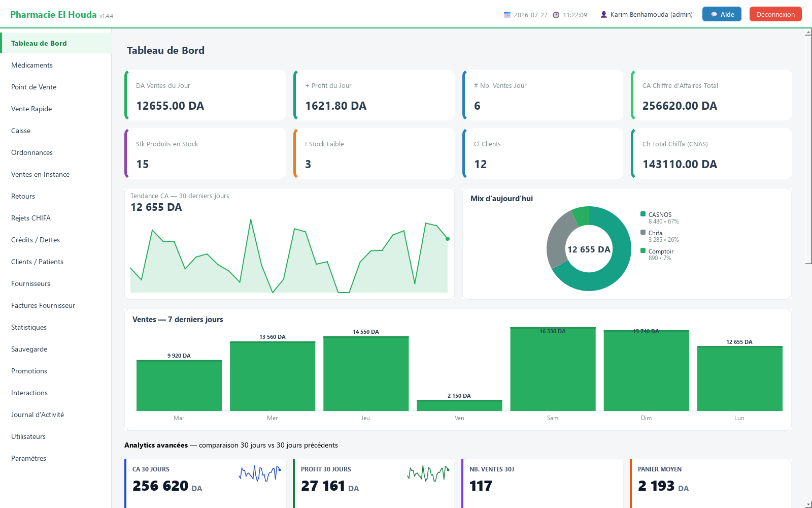Click the Mar bar showing 9 920 DA
The width and height of the screenshot is (812, 508).
[x=179, y=386]
